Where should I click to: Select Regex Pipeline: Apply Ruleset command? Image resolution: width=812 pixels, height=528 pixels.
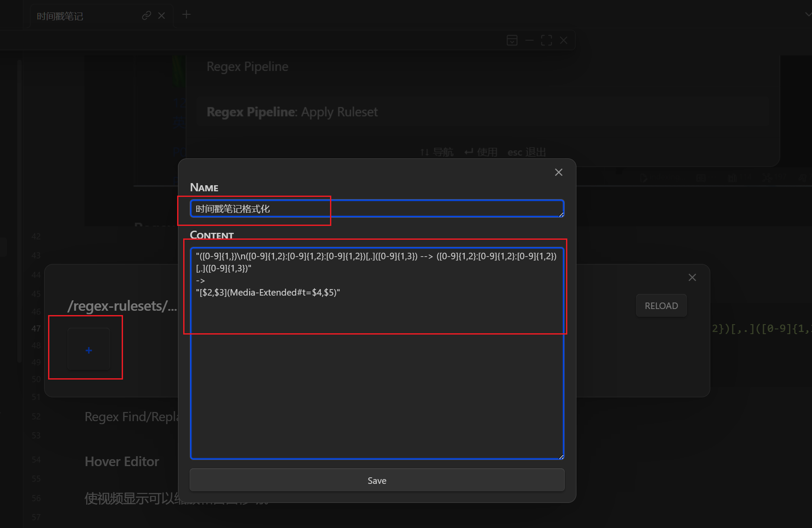[x=292, y=112]
